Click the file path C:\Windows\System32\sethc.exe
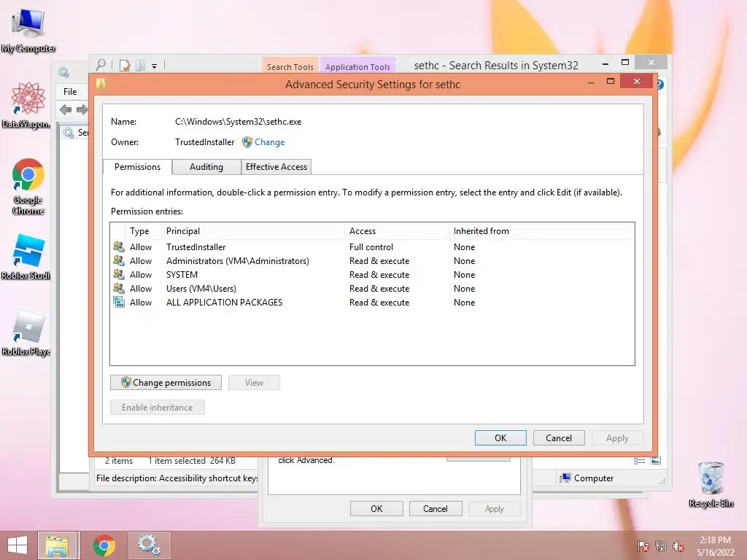 239,122
